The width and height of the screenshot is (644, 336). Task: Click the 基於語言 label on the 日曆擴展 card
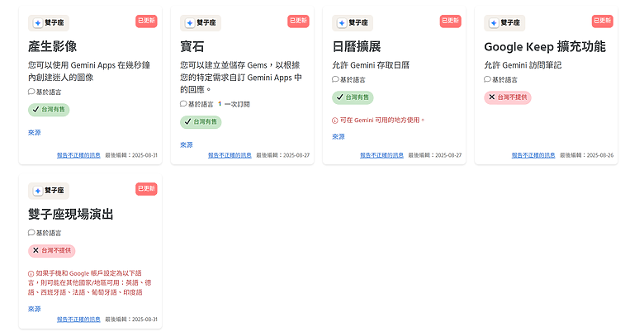348,80
